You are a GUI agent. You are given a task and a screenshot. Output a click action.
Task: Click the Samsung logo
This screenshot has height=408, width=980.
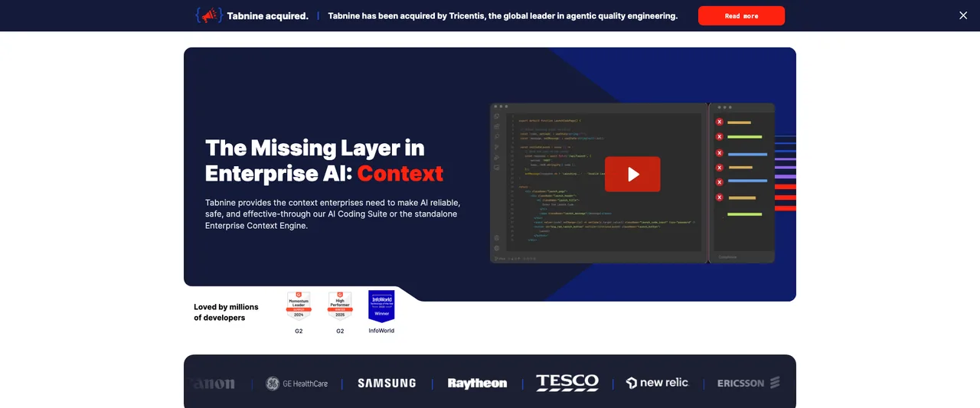tap(387, 384)
